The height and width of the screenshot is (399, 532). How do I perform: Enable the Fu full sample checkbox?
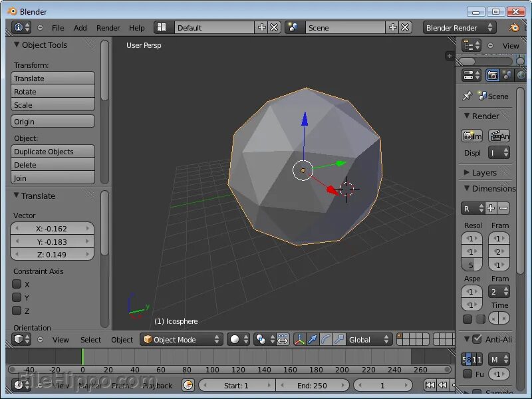(467, 374)
